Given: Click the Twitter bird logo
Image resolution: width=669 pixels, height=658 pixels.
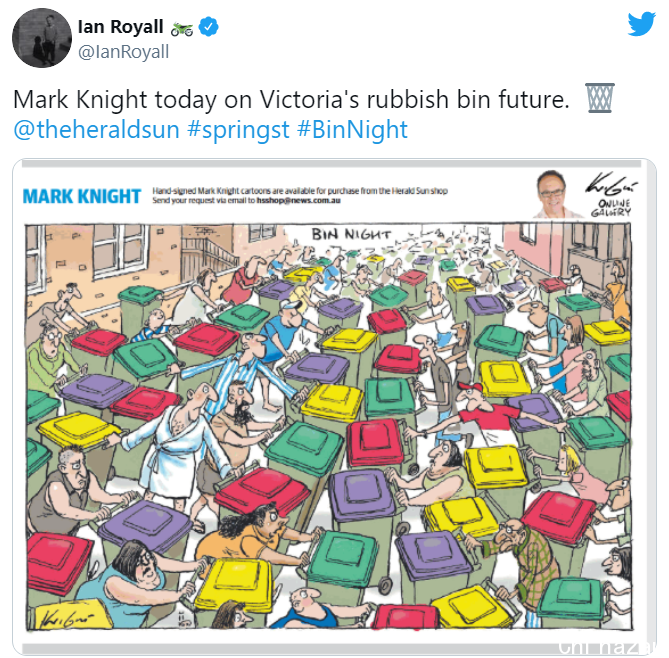Looking at the screenshot, I should coord(641,24).
